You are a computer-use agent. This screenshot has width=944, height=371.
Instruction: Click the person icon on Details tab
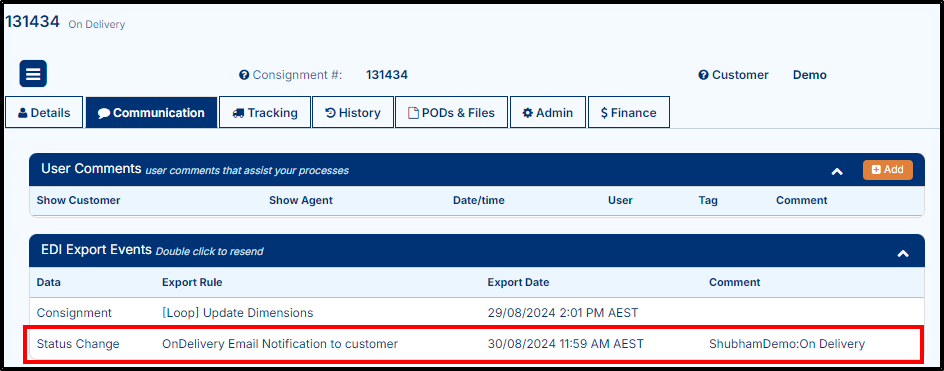(23, 113)
